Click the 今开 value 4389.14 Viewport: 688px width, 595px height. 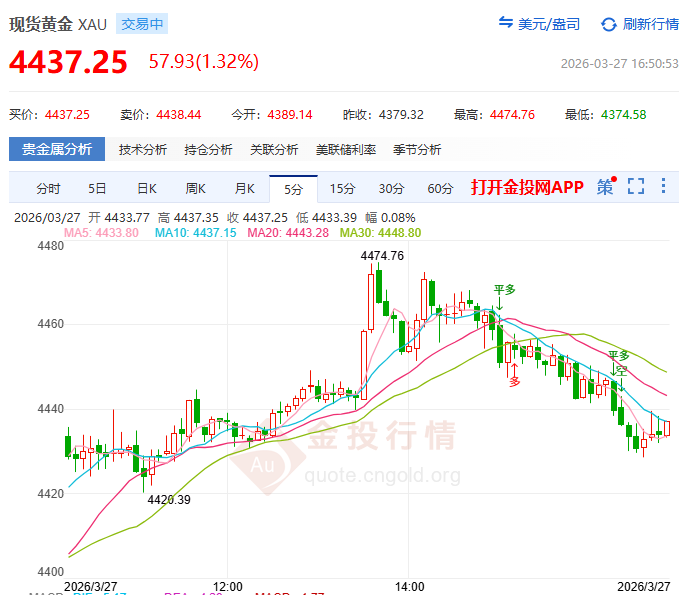(x=290, y=115)
